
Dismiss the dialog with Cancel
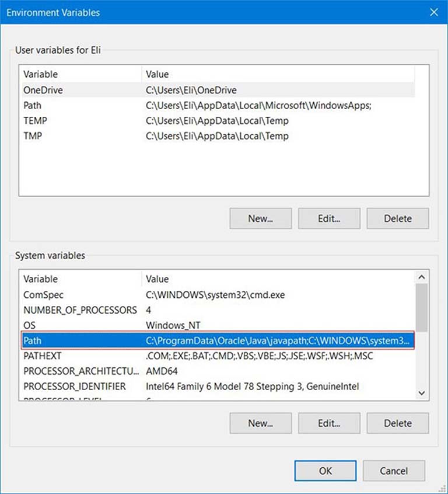394,471
